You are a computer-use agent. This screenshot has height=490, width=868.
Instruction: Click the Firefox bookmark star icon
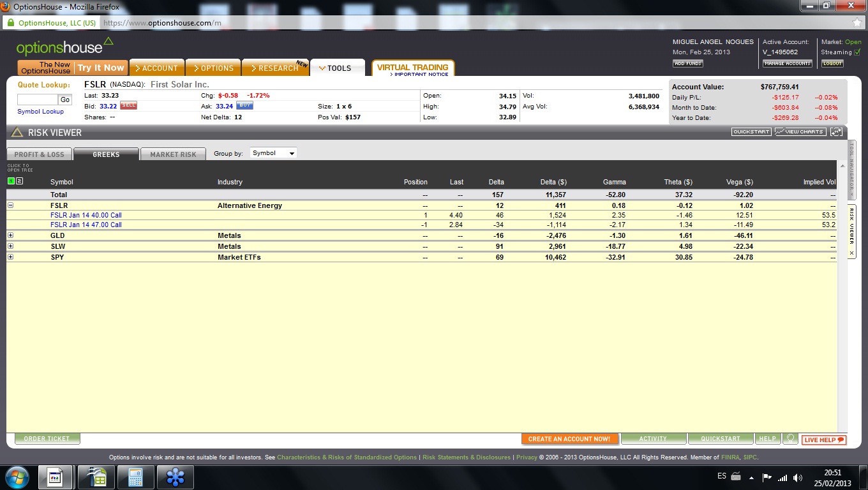tap(857, 22)
